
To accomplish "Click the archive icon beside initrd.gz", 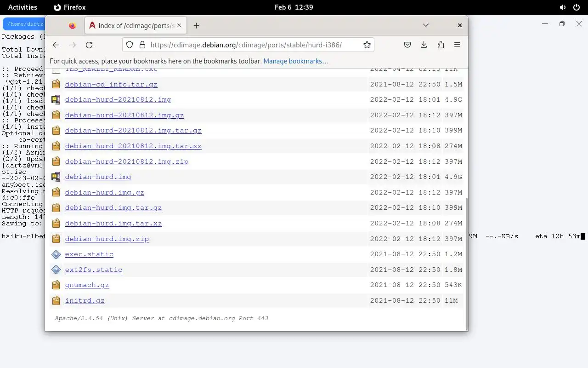I will pyautogui.click(x=56, y=300).
